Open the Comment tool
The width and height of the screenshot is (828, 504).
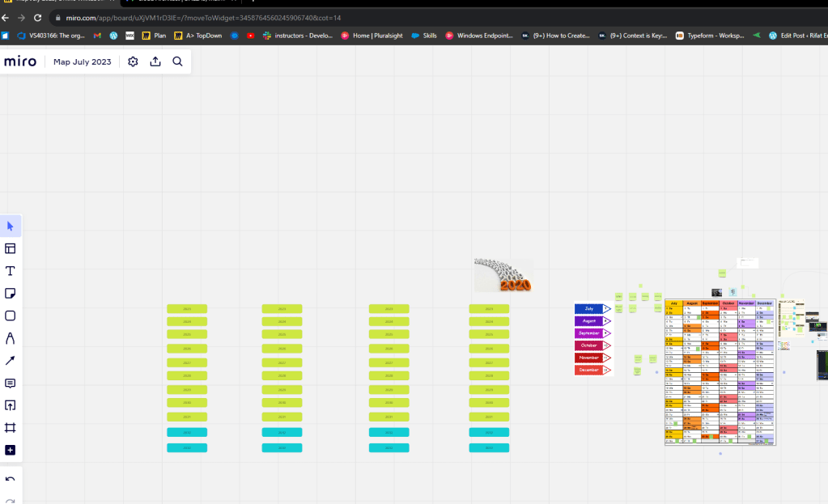pyautogui.click(x=10, y=383)
